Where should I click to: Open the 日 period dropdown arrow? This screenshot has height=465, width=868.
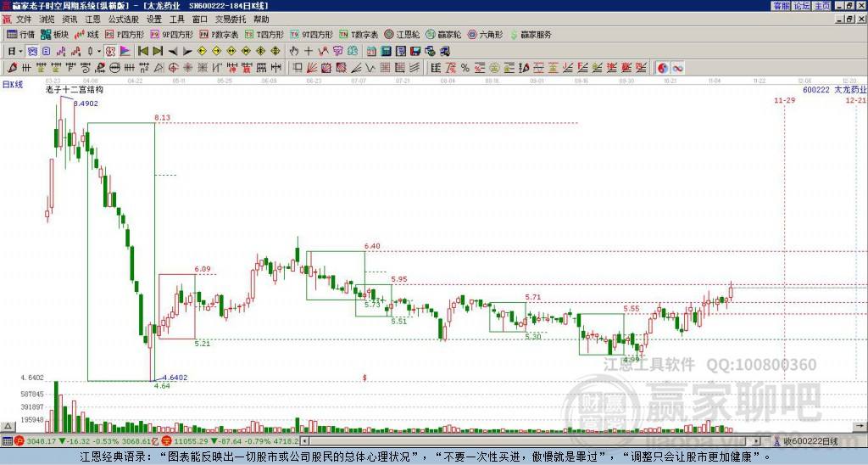click(x=19, y=51)
